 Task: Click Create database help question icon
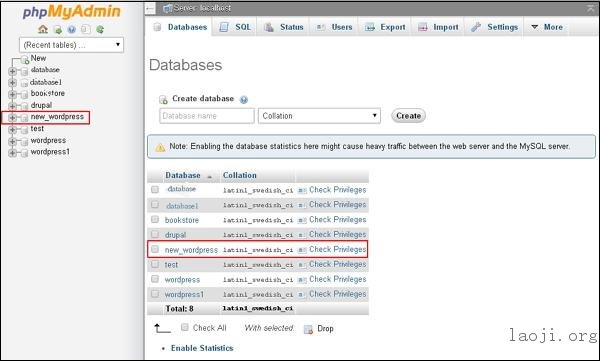point(243,100)
